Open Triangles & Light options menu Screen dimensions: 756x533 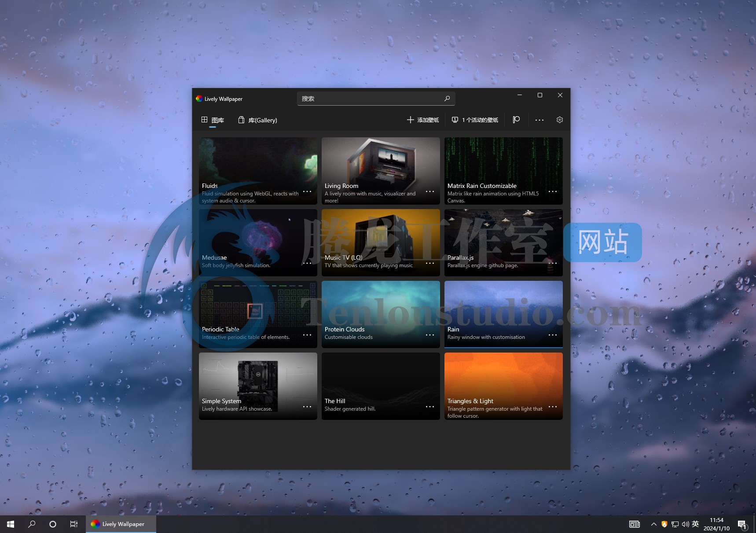coord(553,407)
